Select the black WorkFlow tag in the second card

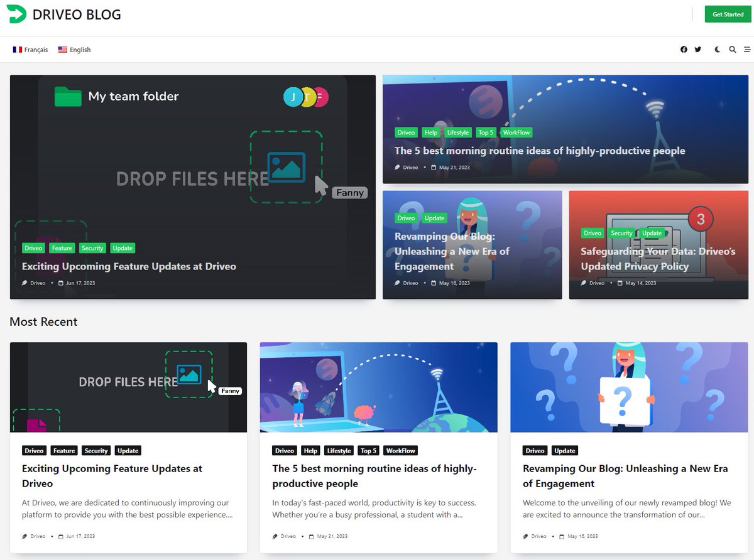click(x=401, y=451)
